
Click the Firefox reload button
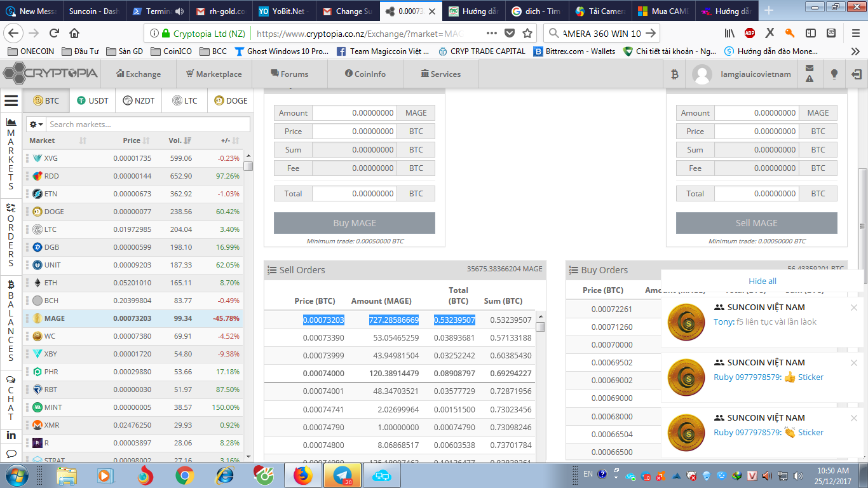[x=54, y=33]
